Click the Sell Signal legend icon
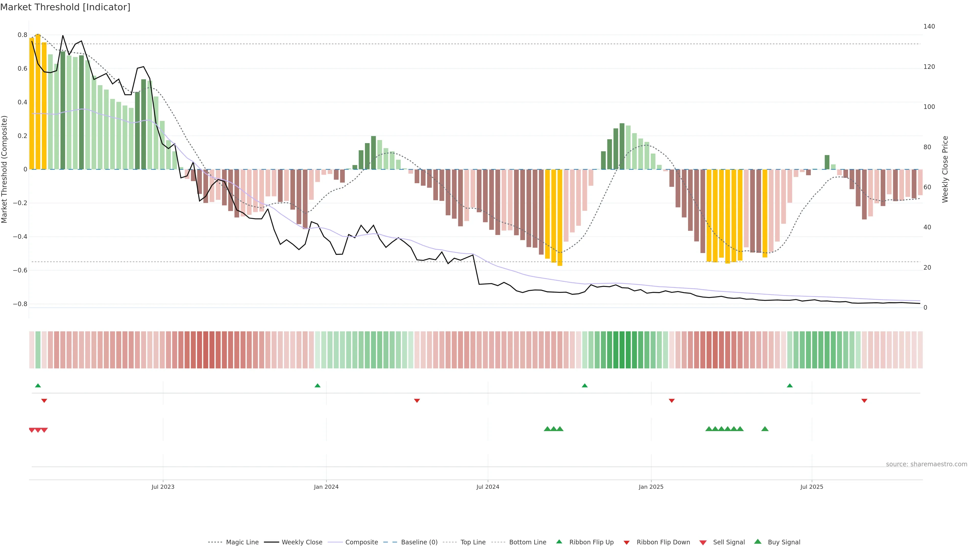This screenshot has width=980, height=551. [703, 543]
